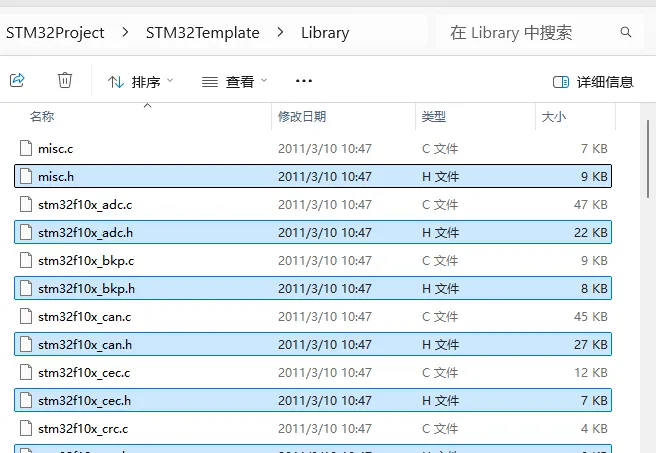
Task: Click the file icon of stm32f10x_crc.c
Action: tap(26, 428)
